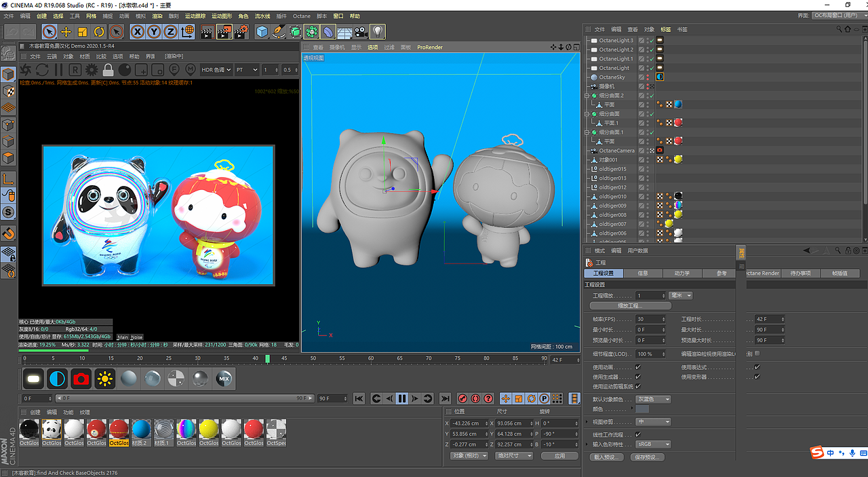This screenshot has width=868, height=477.
Task: Create Octane daylight sun icon
Action: pyautogui.click(x=105, y=379)
